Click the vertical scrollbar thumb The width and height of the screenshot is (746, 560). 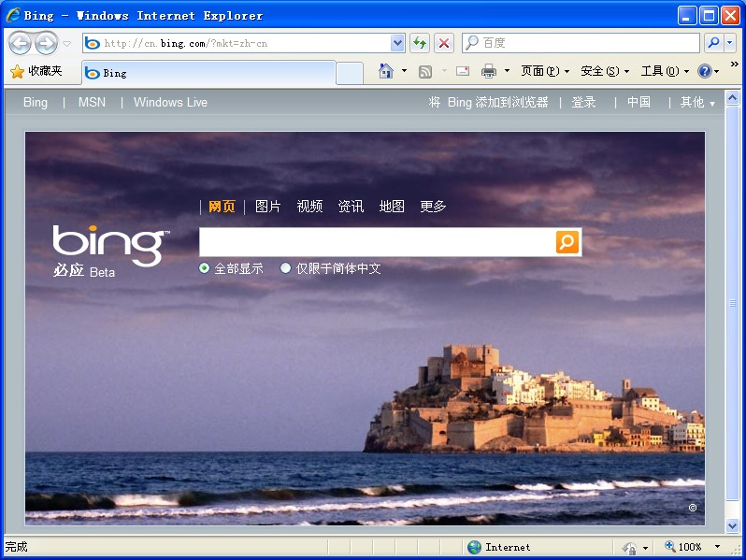coord(733,303)
